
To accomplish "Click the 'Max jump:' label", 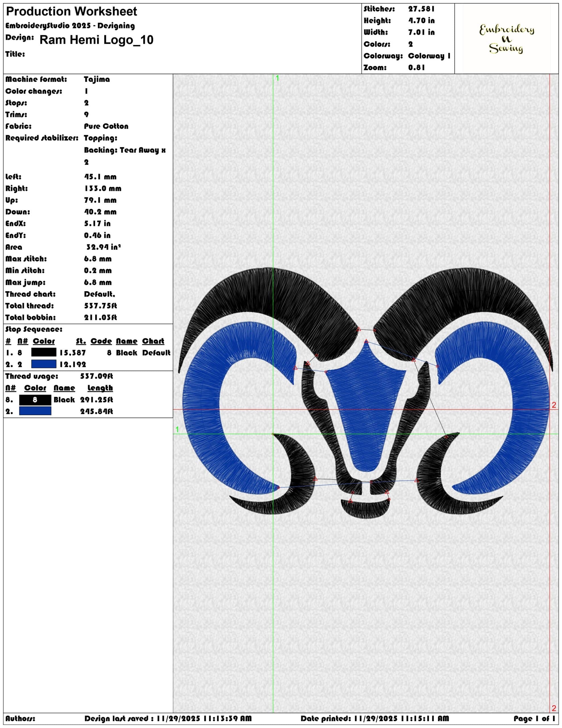I will [x=25, y=283].
